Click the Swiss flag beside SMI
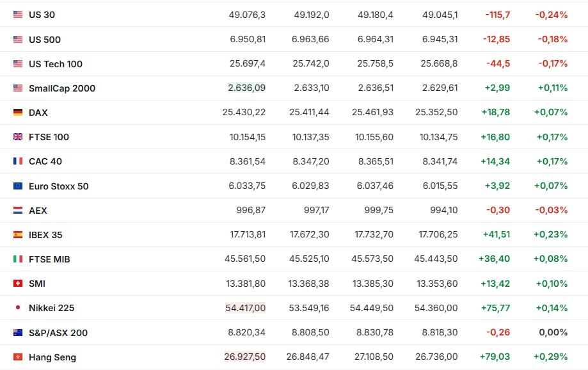This screenshot has height=370, width=588. click(18, 284)
